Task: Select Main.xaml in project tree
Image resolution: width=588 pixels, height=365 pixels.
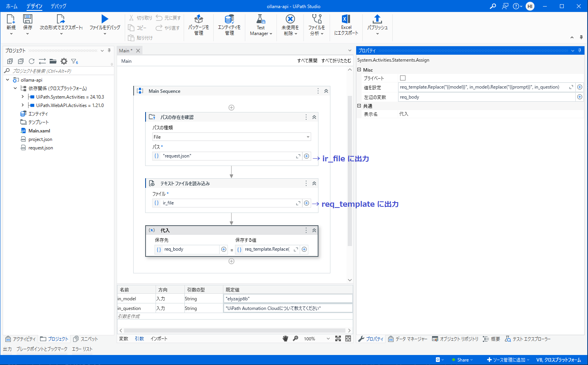Action: pyautogui.click(x=39, y=131)
